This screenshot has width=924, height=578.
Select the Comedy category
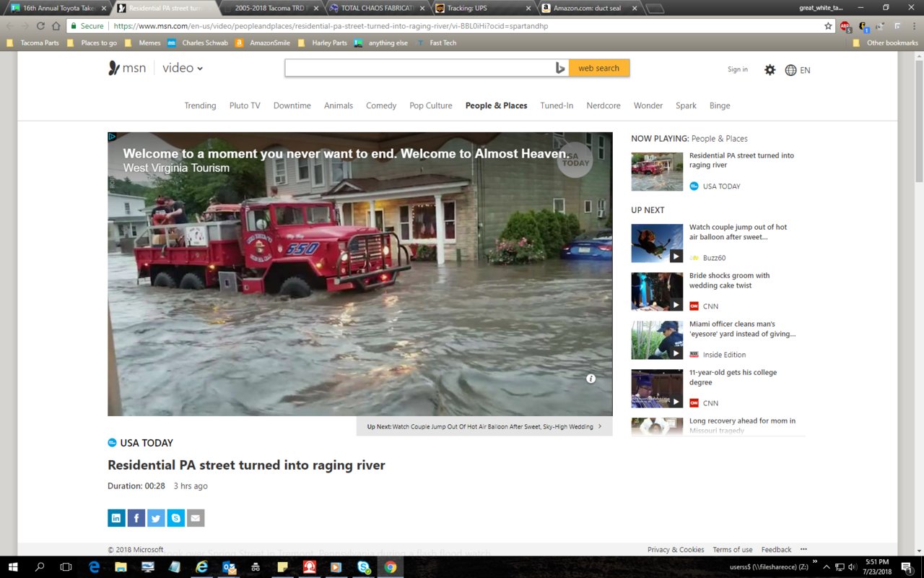point(381,105)
